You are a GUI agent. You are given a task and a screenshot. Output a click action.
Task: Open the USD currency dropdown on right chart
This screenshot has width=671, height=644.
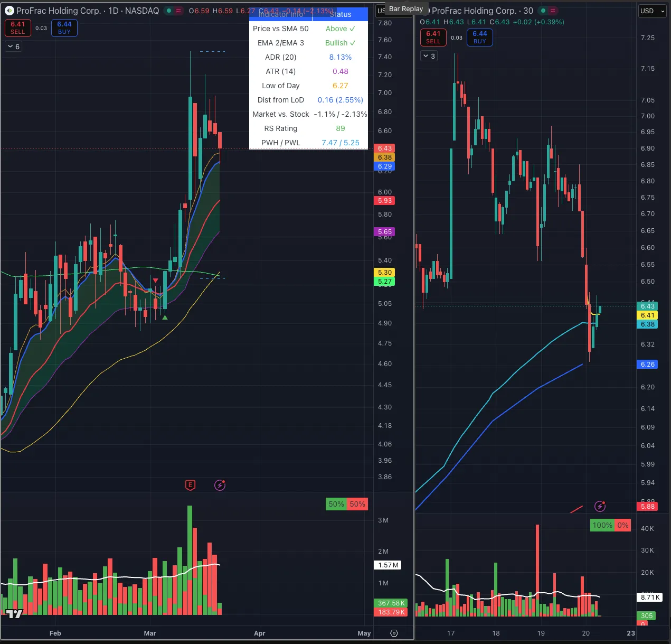pos(652,11)
